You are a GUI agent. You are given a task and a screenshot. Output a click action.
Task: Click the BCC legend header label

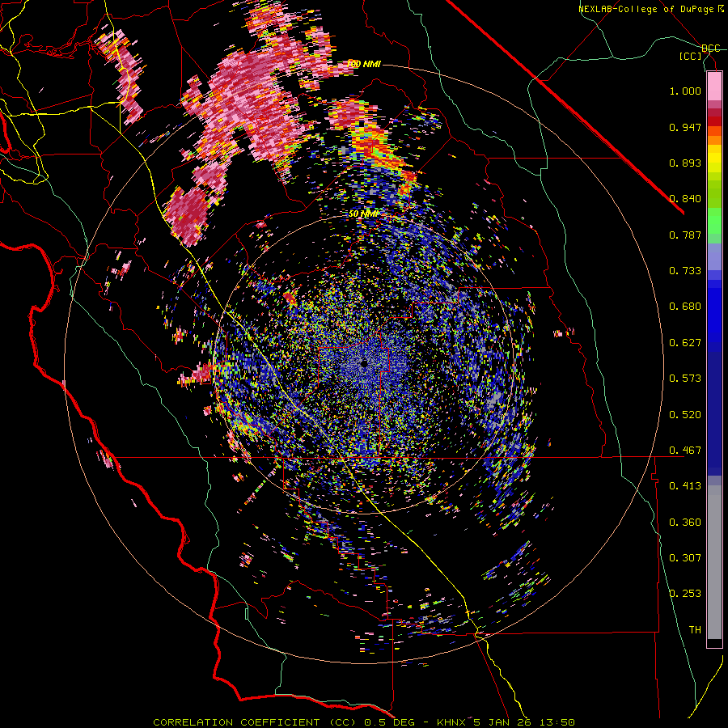(x=710, y=49)
